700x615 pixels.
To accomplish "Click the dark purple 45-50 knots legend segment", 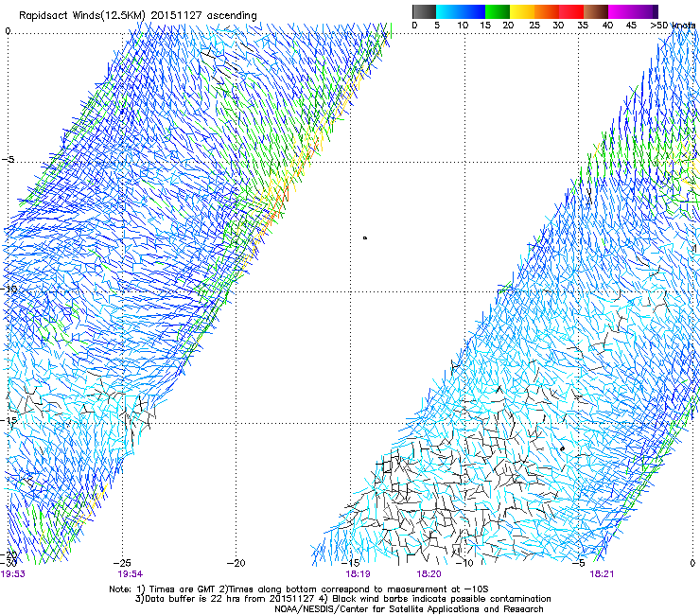I will (x=645, y=11).
